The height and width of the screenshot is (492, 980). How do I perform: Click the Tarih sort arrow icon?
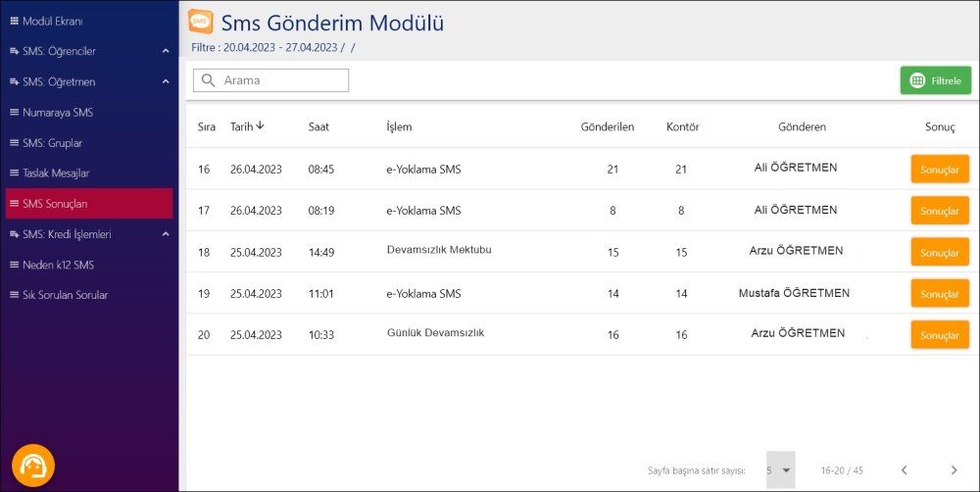pos(261,125)
